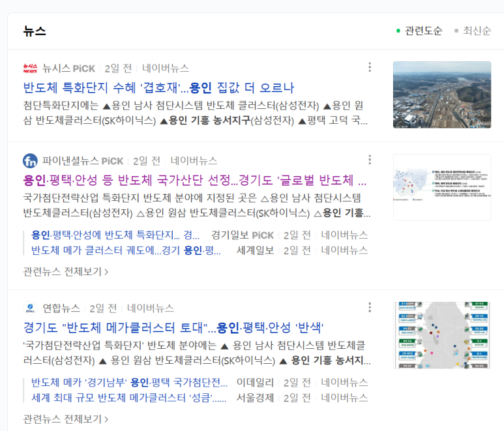504x431 pixels.
Task: Open the aerial photo thumbnail of 뉴시스 article
Action: coord(442,95)
